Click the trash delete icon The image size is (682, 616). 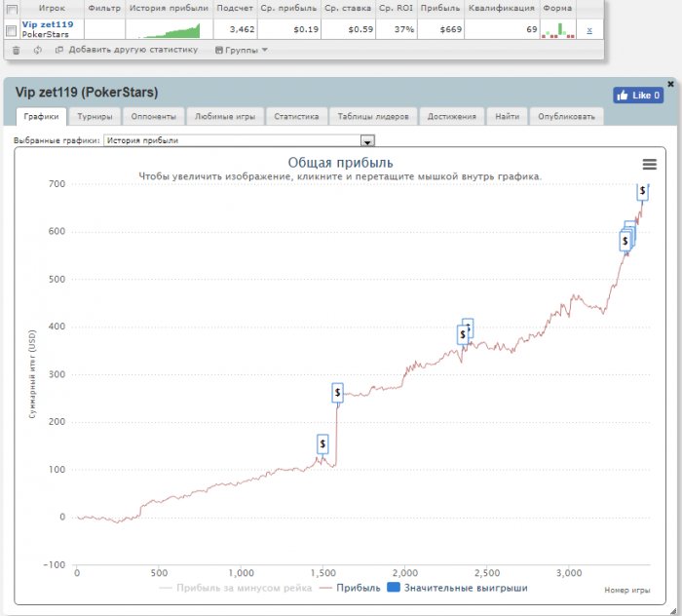(x=16, y=50)
